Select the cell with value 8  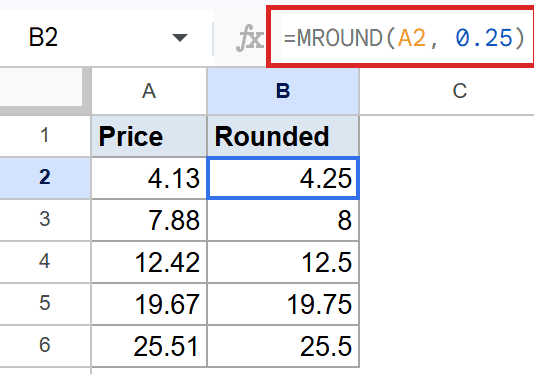[x=283, y=220]
